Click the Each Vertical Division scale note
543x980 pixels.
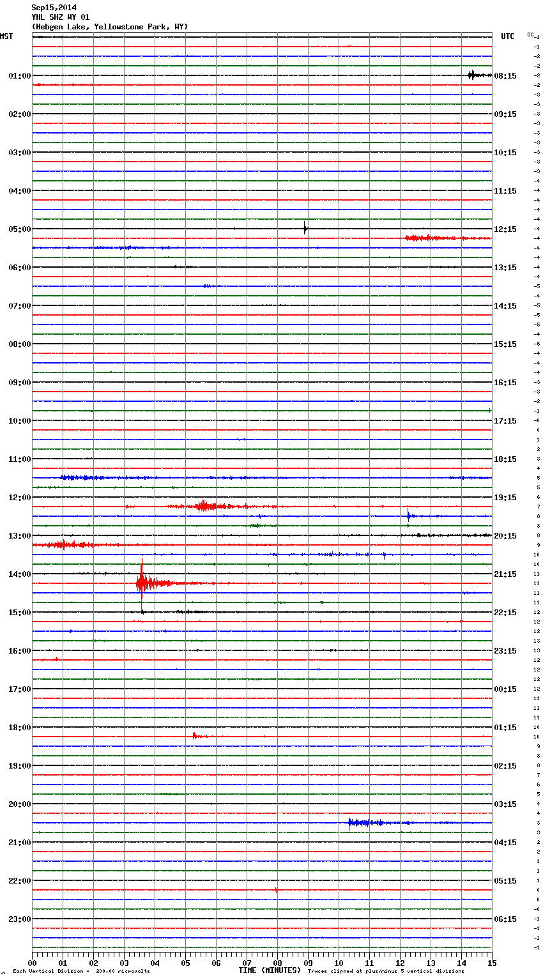tap(81, 972)
